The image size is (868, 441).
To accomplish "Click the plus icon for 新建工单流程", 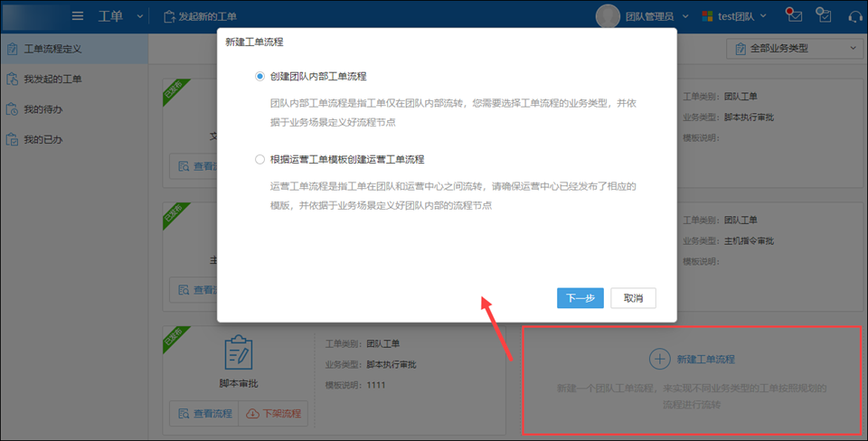I will click(x=659, y=359).
